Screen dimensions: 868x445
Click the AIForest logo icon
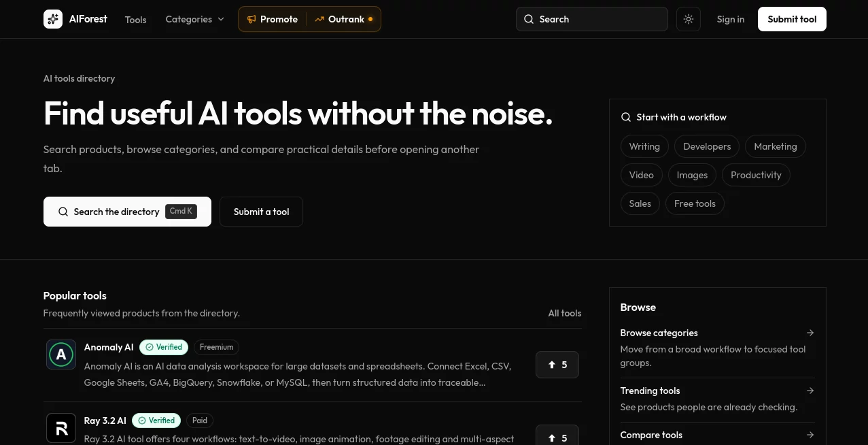[x=53, y=19]
